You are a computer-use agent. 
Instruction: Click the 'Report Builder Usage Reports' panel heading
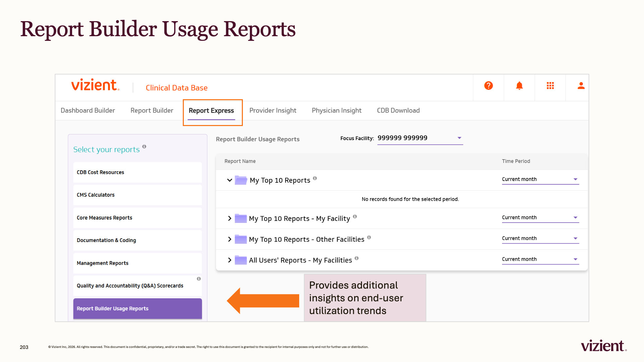pyautogui.click(x=258, y=139)
